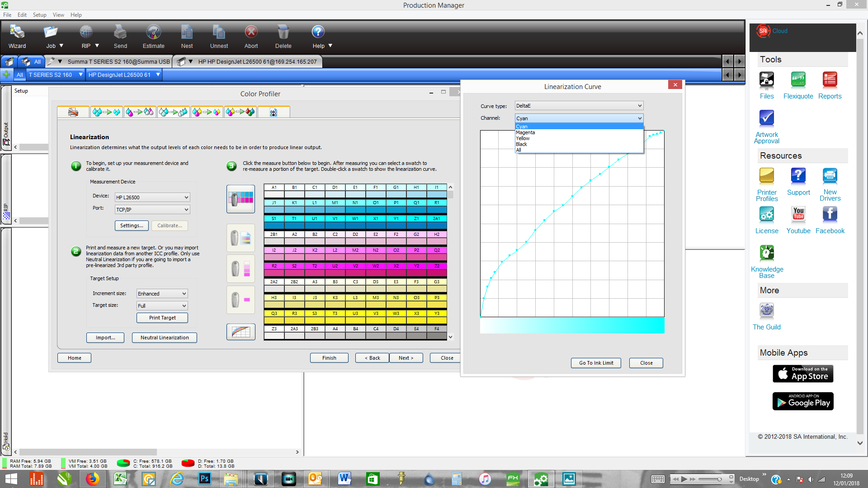Open iTunes from the taskbar
The height and width of the screenshot is (488, 868).
485,479
